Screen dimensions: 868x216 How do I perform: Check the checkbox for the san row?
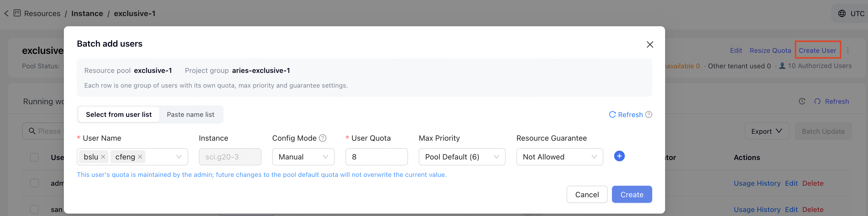click(x=34, y=209)
